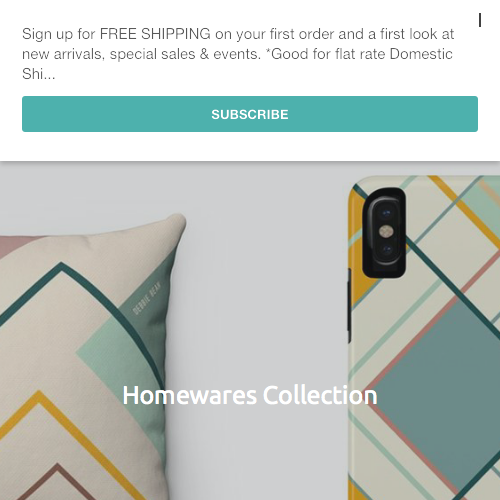Click the truncated 'Shi...' text ending

tap(39, 74)
